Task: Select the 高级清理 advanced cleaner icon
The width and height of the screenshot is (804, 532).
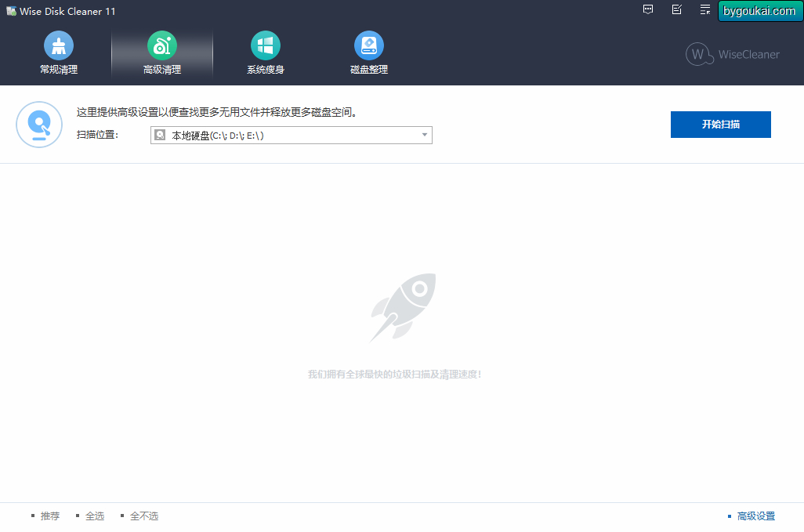Action: tap(162, 46)
